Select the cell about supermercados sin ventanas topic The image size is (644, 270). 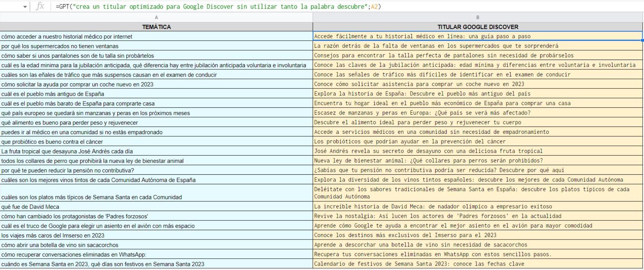pyautogui.click(x=156, y=46)
